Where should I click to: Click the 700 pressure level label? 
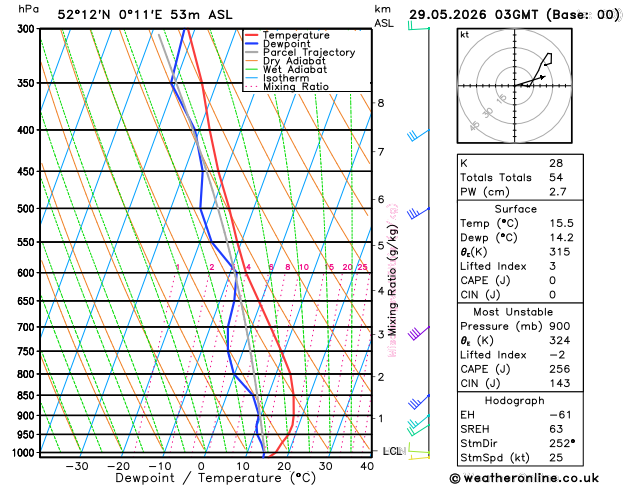pyautogui.click(x=28, y=327)
